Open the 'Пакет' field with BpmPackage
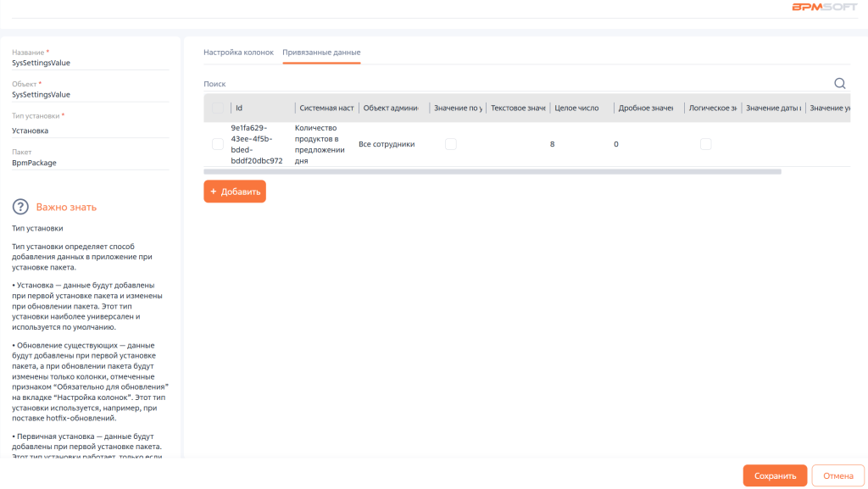This screenshot has height=489, width=868. [x=91, y=163]
